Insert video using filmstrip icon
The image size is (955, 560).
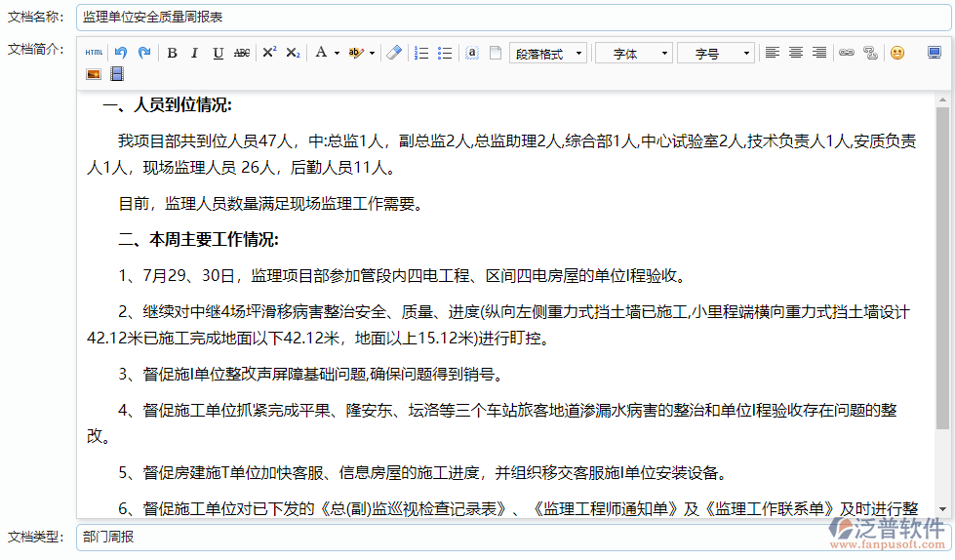(x=117, y=74)
